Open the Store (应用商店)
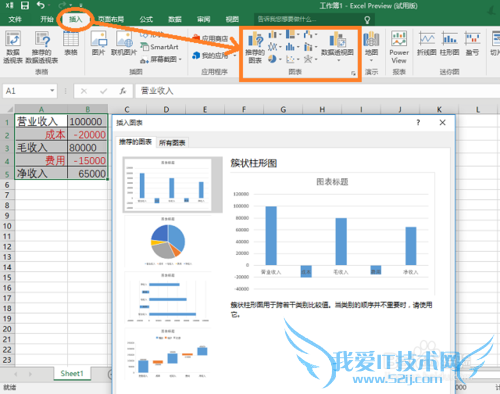This screenshot has width=500, height=394. point(210,38)
